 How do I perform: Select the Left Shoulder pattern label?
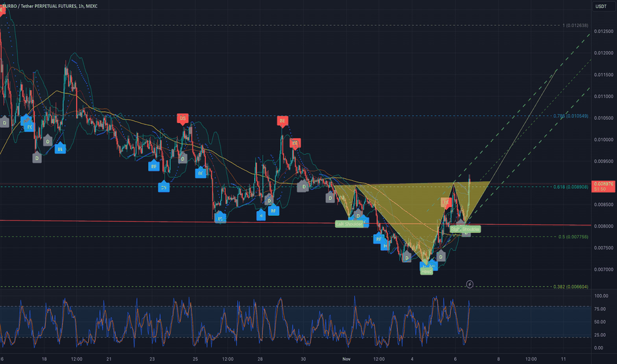349,224
